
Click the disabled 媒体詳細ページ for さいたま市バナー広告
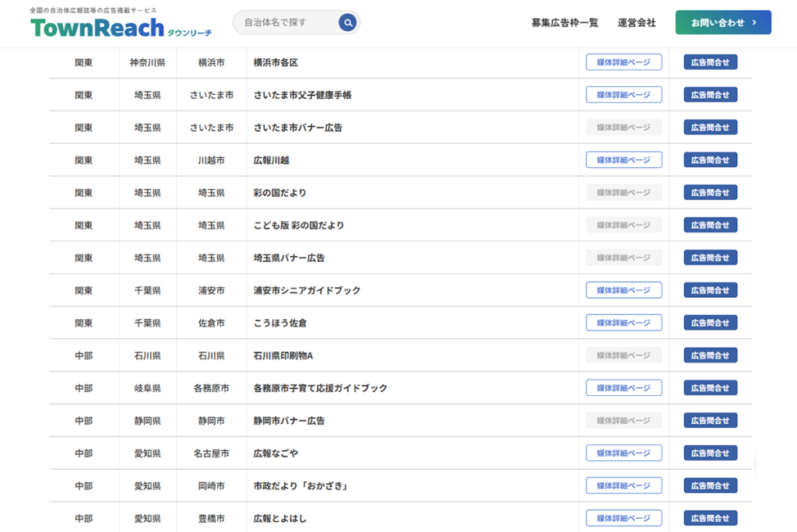[623, 127]
